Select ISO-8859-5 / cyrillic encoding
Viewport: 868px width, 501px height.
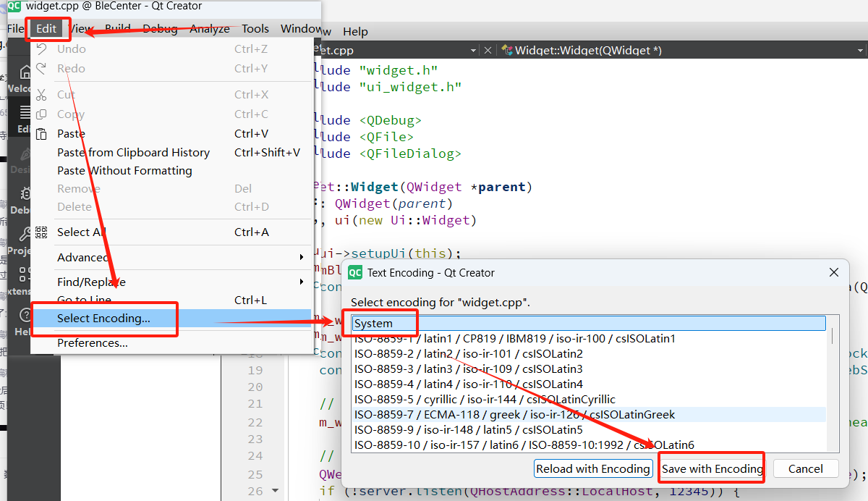point(589,400)
